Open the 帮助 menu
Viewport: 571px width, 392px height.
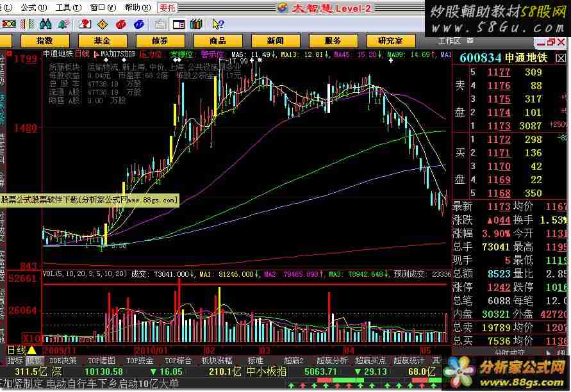click(137, 7)
